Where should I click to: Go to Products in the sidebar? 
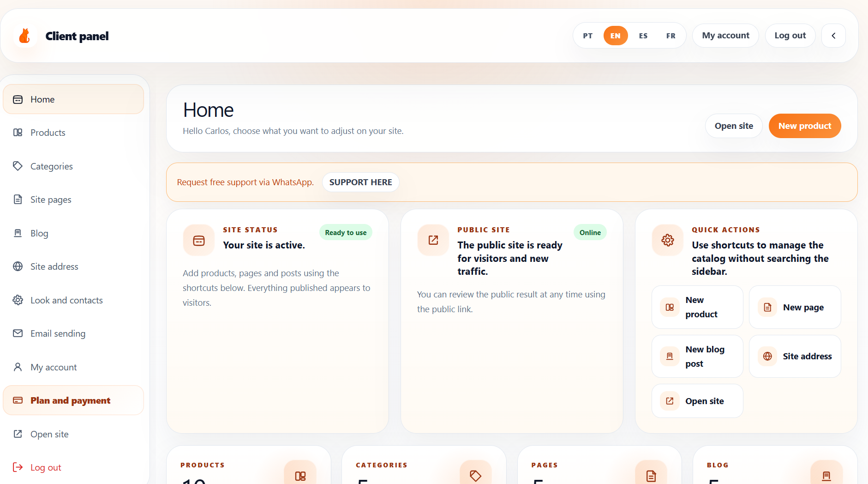pos(73,133)
